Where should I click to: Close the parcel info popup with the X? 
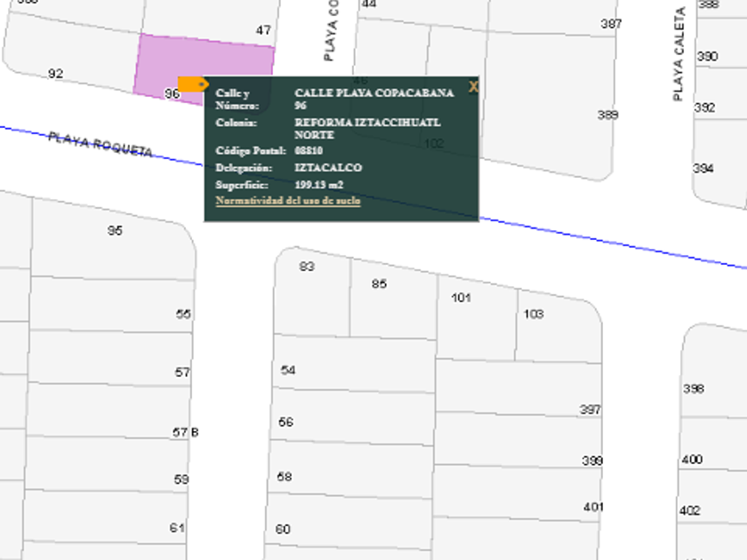tap(473, 86)
